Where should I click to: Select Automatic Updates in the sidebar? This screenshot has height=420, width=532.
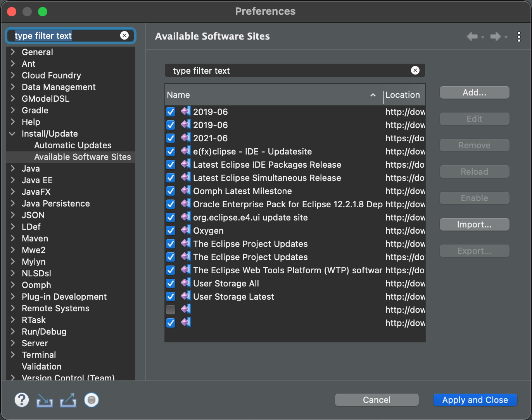click(73, 145)
